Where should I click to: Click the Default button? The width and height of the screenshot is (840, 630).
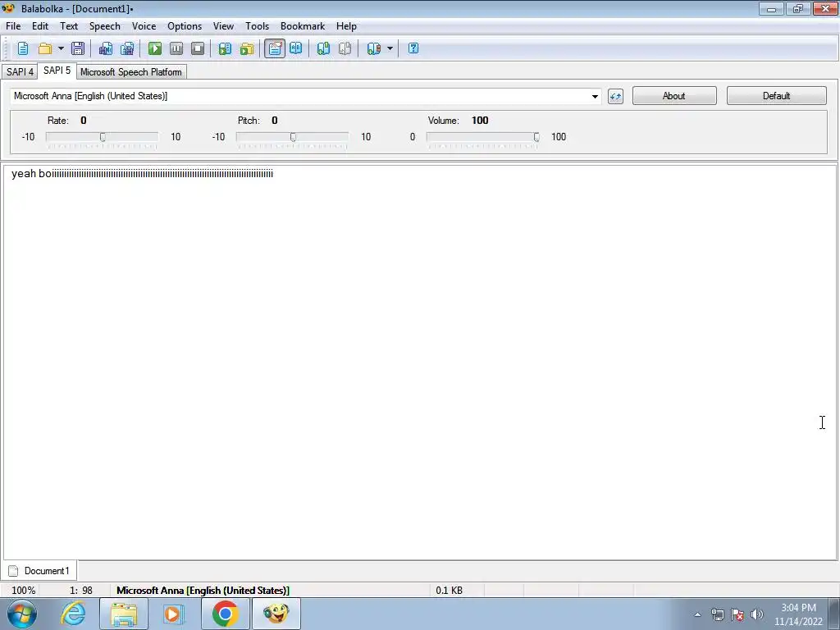tap(776, 96)
